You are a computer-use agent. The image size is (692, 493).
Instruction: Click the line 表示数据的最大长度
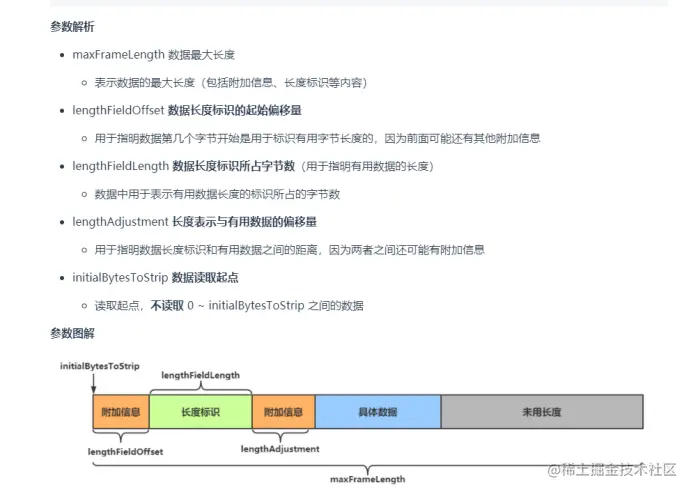tap(230, 83)
